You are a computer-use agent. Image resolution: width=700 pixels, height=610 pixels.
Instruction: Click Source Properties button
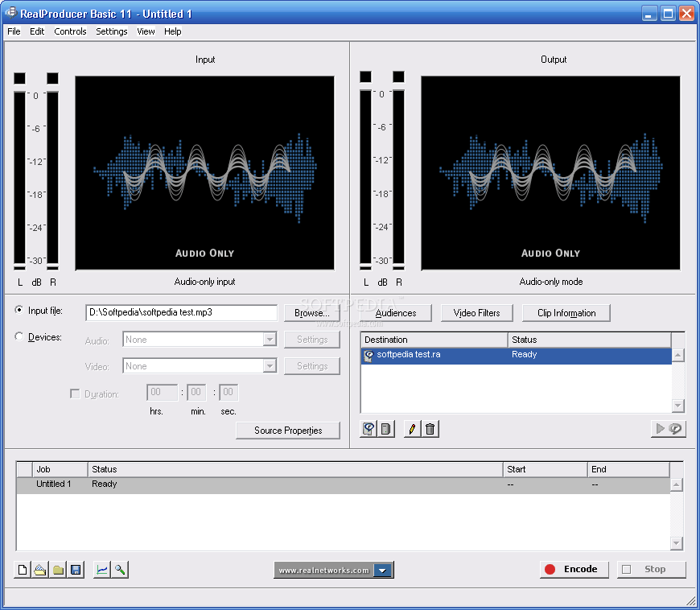(288, 431)
